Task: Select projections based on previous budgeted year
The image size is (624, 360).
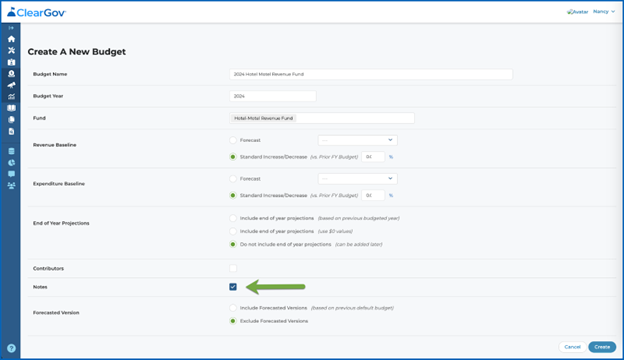Action: click(233, 218)
